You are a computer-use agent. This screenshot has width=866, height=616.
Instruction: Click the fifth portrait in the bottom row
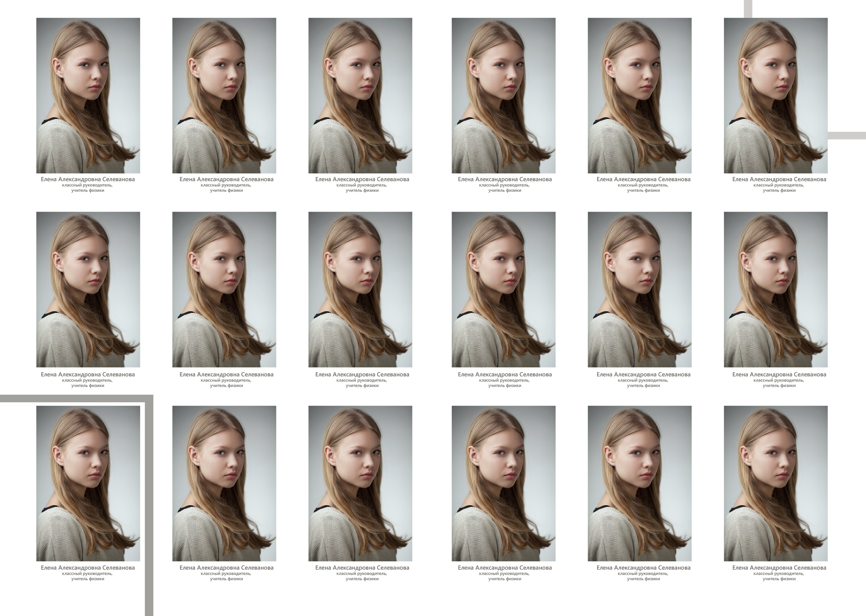tap(639, 483)
